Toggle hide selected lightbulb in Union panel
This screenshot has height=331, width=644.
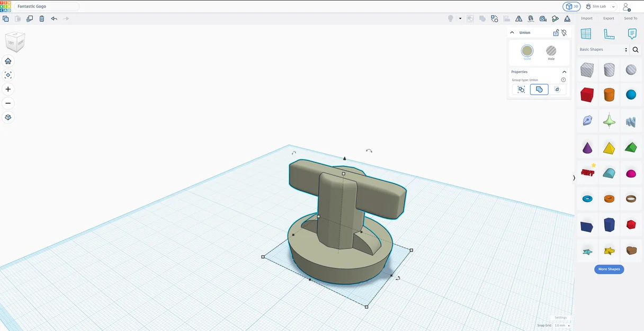point(564,33)
